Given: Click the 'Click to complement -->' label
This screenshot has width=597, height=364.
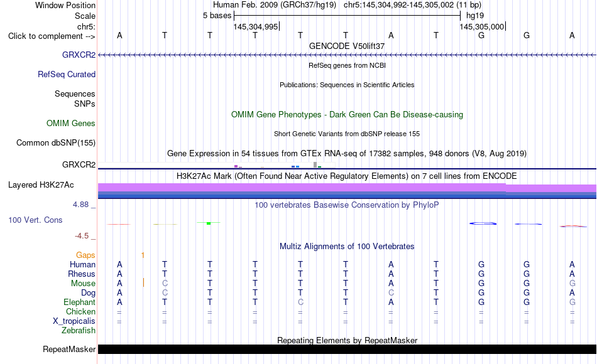Looking at the screenshot, I should point(52,36).
